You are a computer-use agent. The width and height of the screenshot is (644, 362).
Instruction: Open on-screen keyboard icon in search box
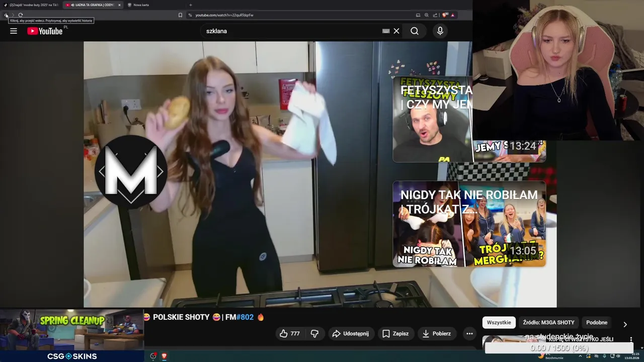click(386, 31)
